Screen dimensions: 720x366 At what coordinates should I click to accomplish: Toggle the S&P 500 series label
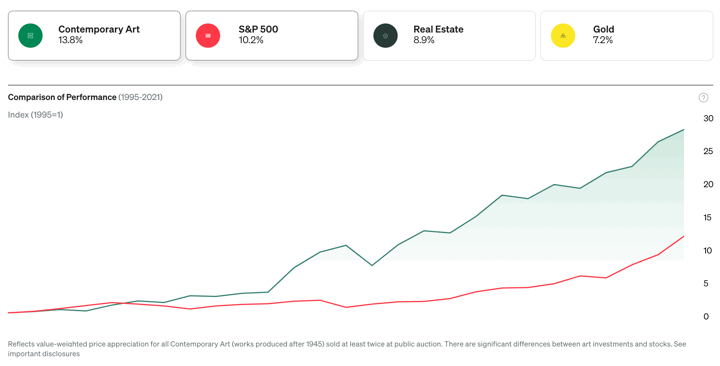258,29
